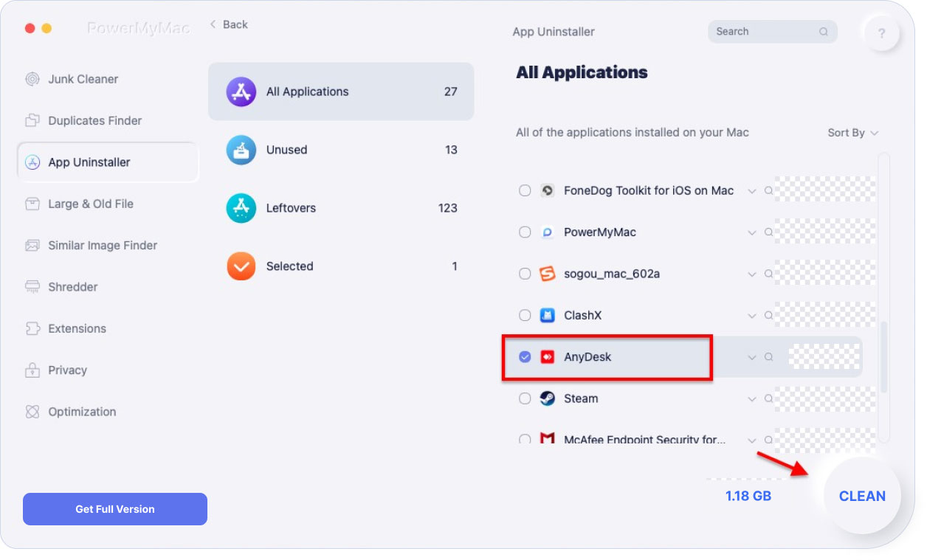Expand ClashX file details chevron
Screen dimensions: 927x560
(x=752, y=316)
